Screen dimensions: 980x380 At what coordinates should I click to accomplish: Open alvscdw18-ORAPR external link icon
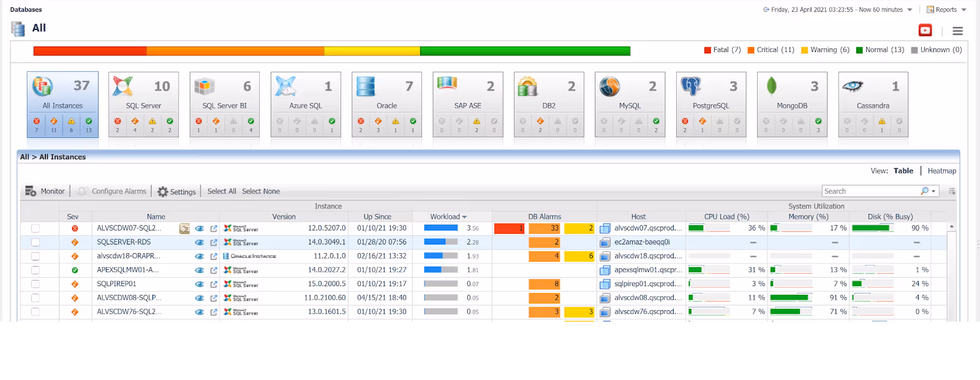[214, 256]
